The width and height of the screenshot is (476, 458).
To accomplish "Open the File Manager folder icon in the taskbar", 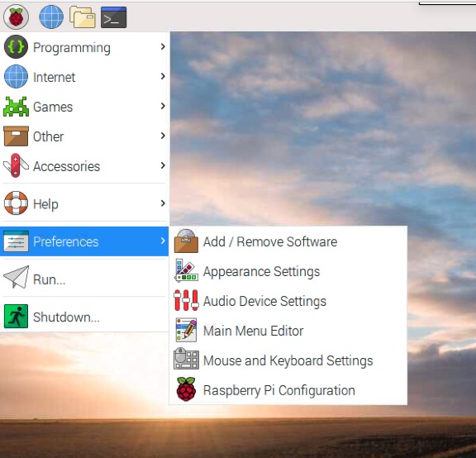I will (83, 17).
